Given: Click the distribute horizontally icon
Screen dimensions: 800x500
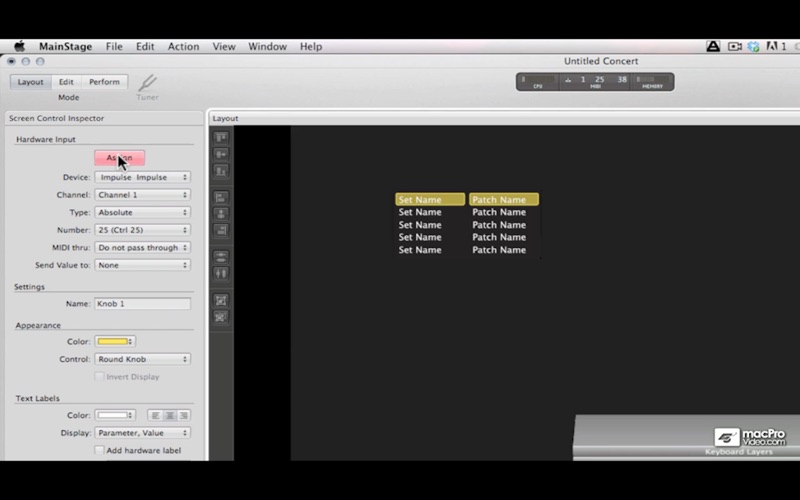Looking at the screenshot, I should click(221, 273).
